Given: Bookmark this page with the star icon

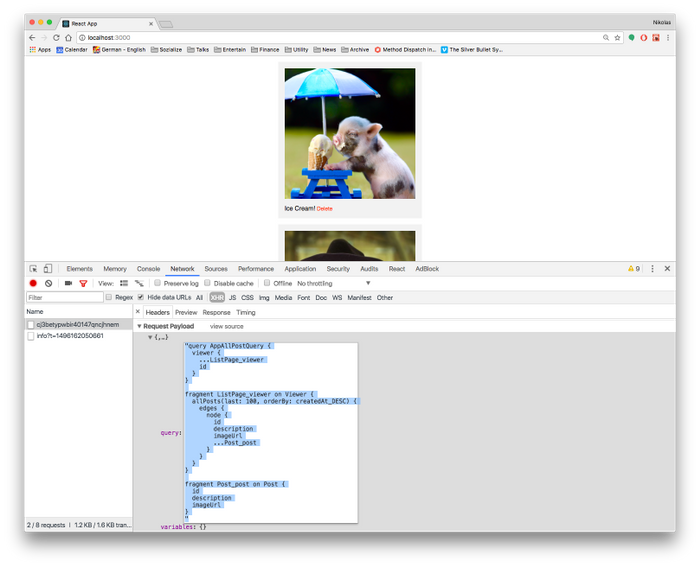Looking at the screenshot, I should [617, 37].
